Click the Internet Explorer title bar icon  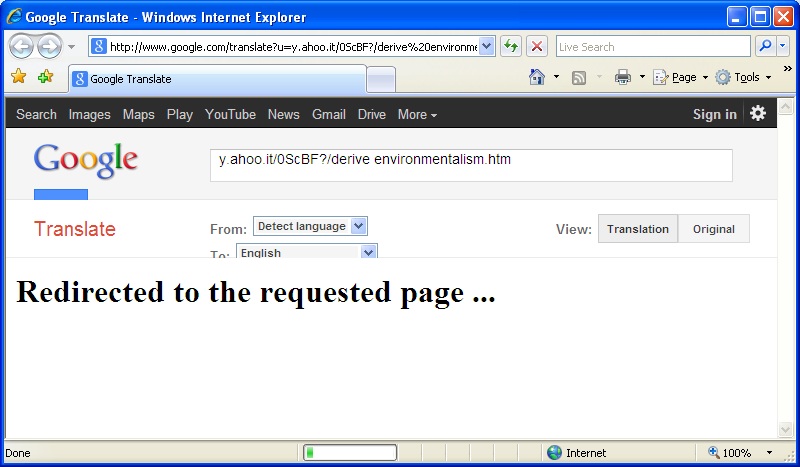point(14,16)
